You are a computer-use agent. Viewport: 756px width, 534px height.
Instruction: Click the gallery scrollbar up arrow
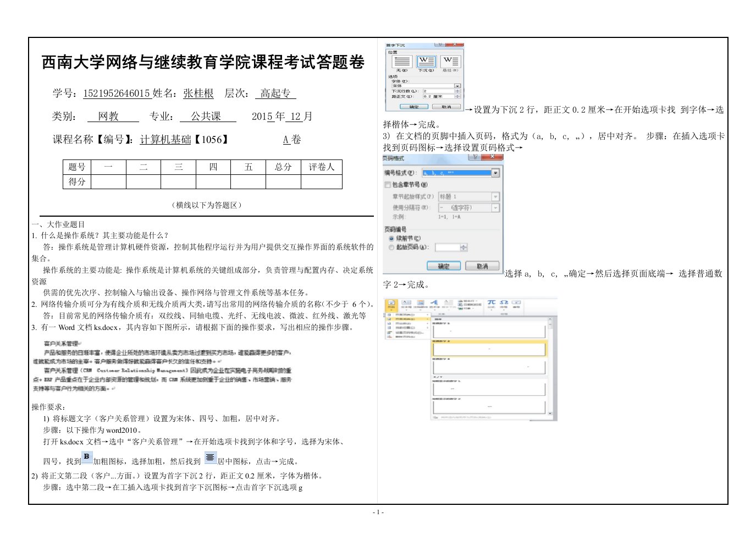click(x=550, y=319)
